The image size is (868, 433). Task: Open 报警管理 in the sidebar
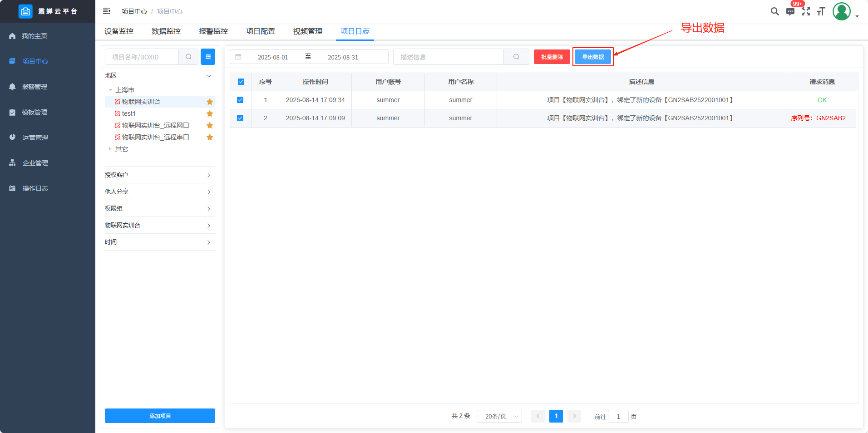coord(35,87)
